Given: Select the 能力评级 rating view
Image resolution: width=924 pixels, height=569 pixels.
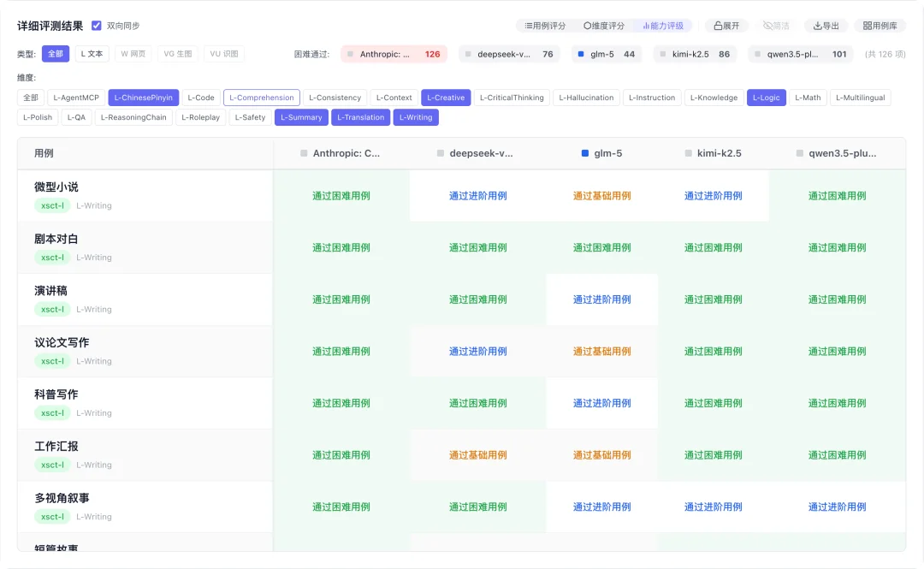Looking at the screenshot, I should 663,26.
